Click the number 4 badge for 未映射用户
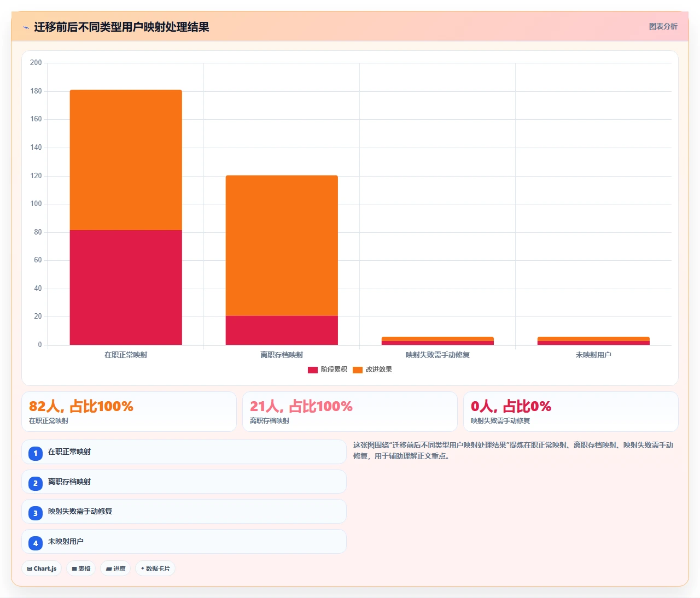This screenshot has height=598, width=700. coord(36,543)
